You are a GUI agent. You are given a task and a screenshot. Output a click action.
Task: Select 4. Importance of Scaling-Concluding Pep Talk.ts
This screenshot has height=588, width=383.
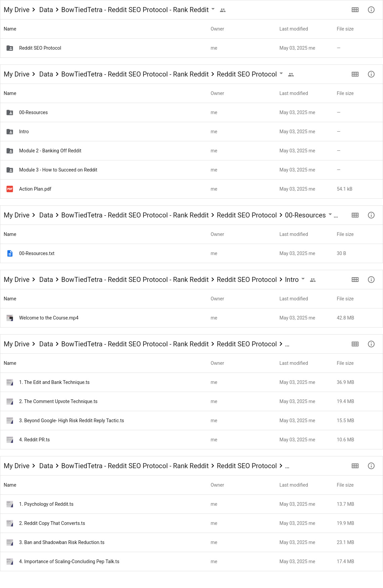click(69, 561)
